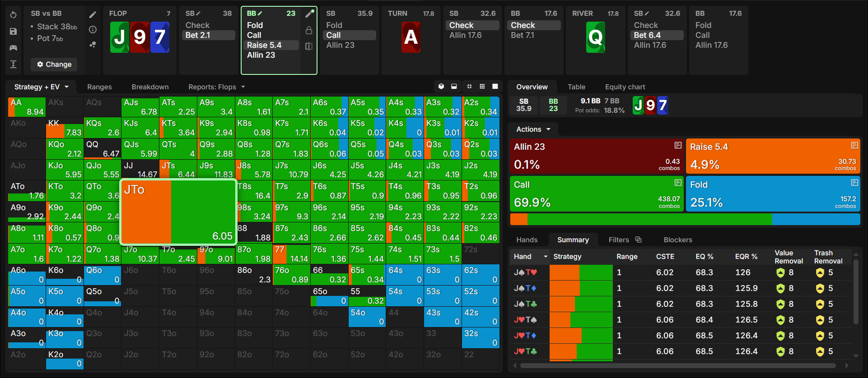Switch to the full square matrix view
This screenshot has width=868, height=378.
point(495,87)
